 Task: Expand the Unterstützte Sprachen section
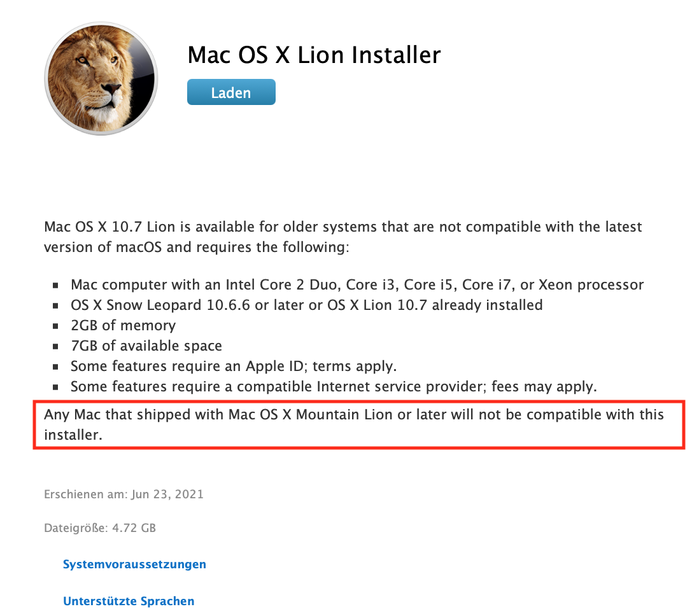point(129,601)
